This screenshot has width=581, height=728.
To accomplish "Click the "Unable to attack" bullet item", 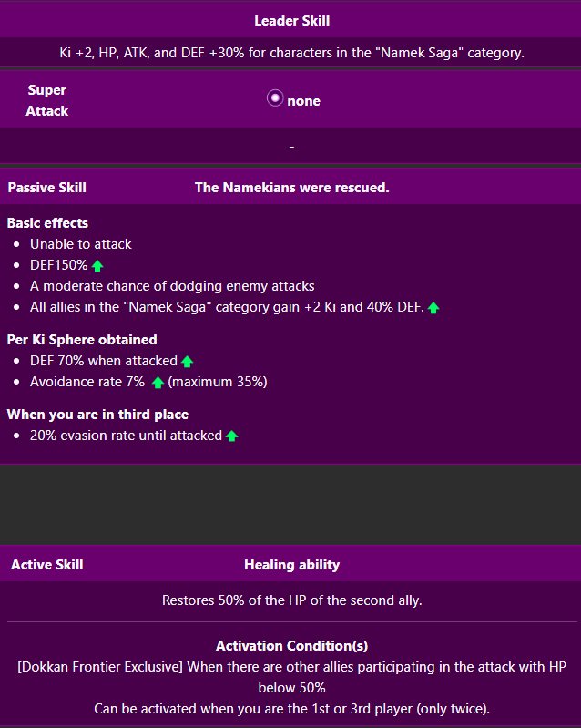I will [81, 244].
